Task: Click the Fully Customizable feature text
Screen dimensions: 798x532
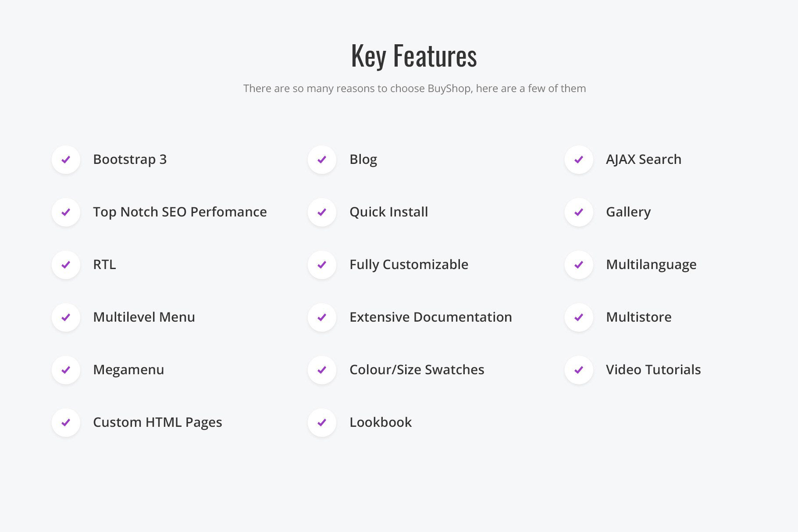Action: [x=409, y=265]
